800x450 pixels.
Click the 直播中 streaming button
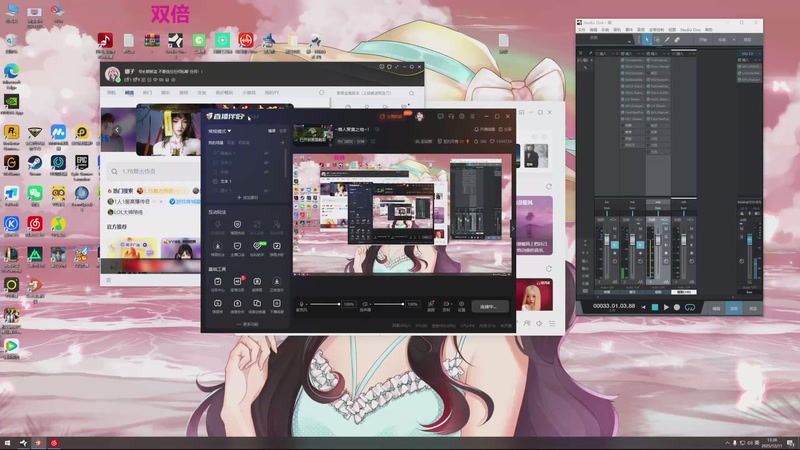[490, 306]
